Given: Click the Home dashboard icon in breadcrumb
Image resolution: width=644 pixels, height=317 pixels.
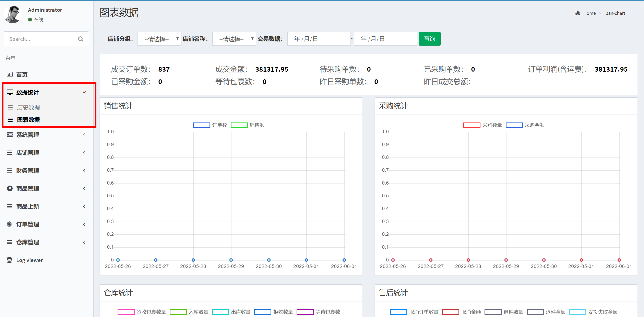Looking at the screenshot, I should 578,13.
